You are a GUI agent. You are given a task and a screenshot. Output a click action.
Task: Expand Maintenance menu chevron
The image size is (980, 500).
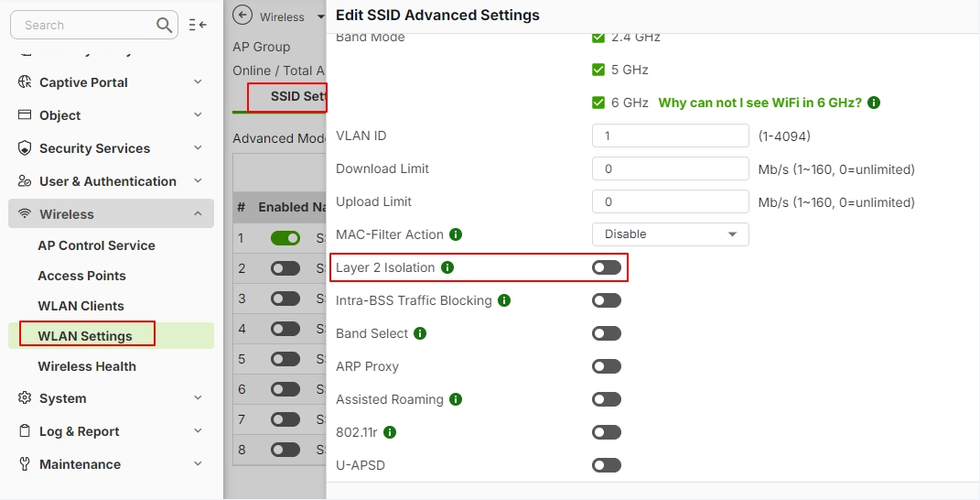198,463
